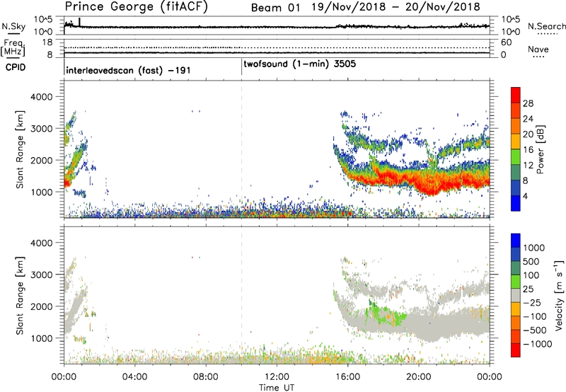This screenshot has height=392, width=566.
Task: Click the '12:00' time axis label
Action: [x=277, y=377]
